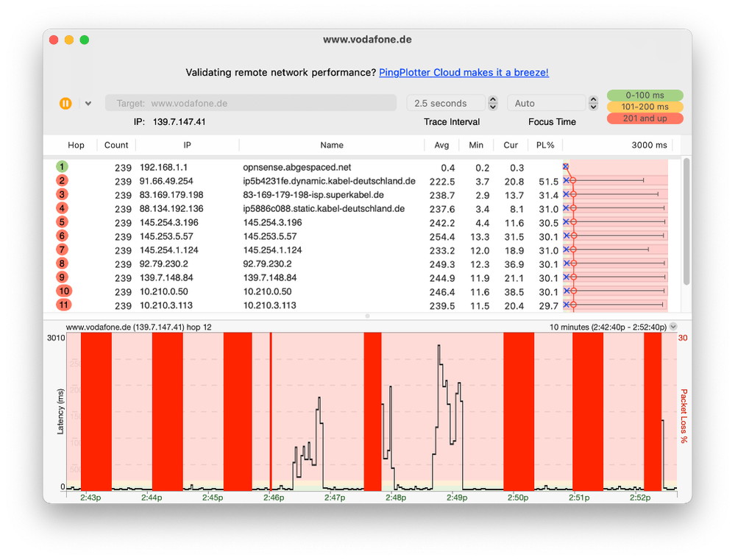Click the green 0-100 ms legend badge

pyautogui.click(x=645, y=96)
